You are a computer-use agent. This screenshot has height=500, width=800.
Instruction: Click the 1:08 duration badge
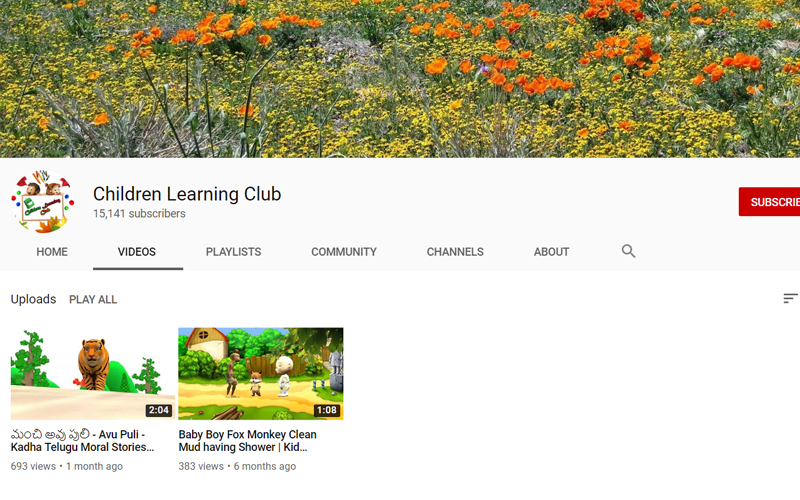[326, 410]
